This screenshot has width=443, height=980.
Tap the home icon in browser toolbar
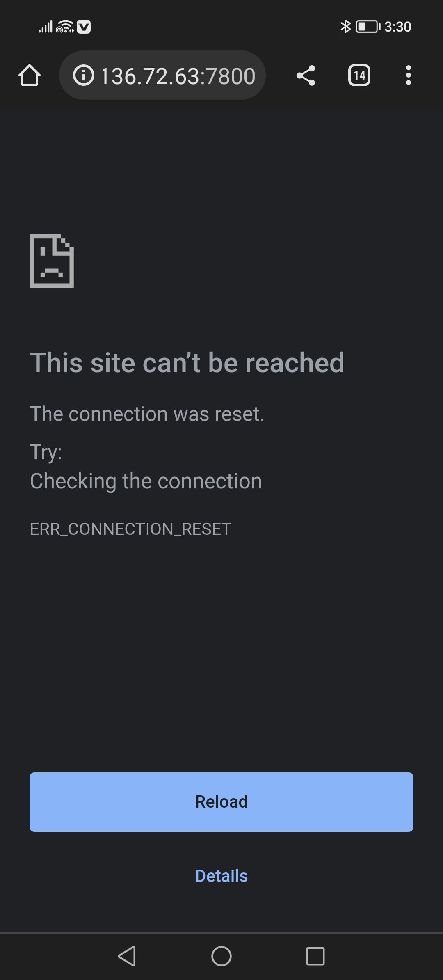tap(30, 76)
